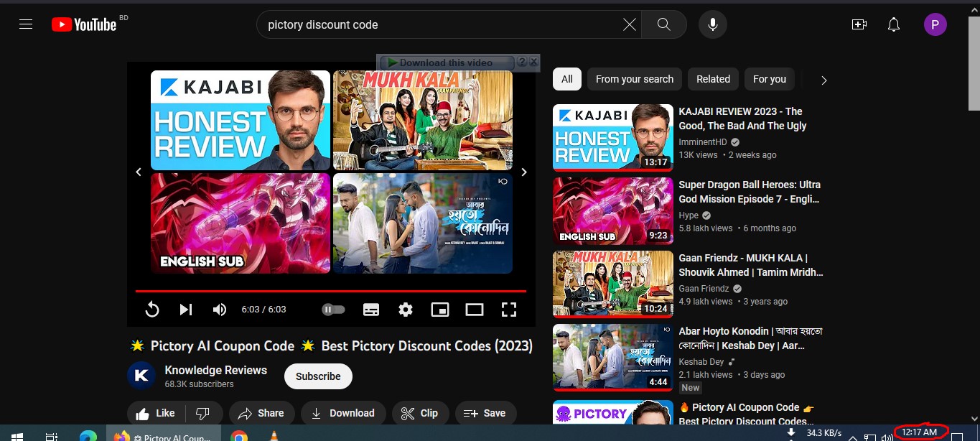Open the Abar Hoyto Konodin sidebar title

tap(750, 338)
